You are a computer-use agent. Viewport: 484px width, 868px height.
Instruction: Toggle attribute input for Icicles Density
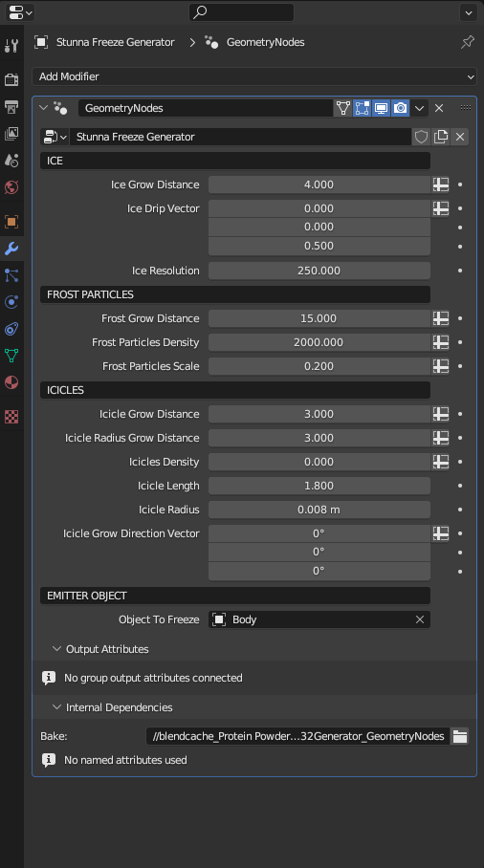pos(441,462)
